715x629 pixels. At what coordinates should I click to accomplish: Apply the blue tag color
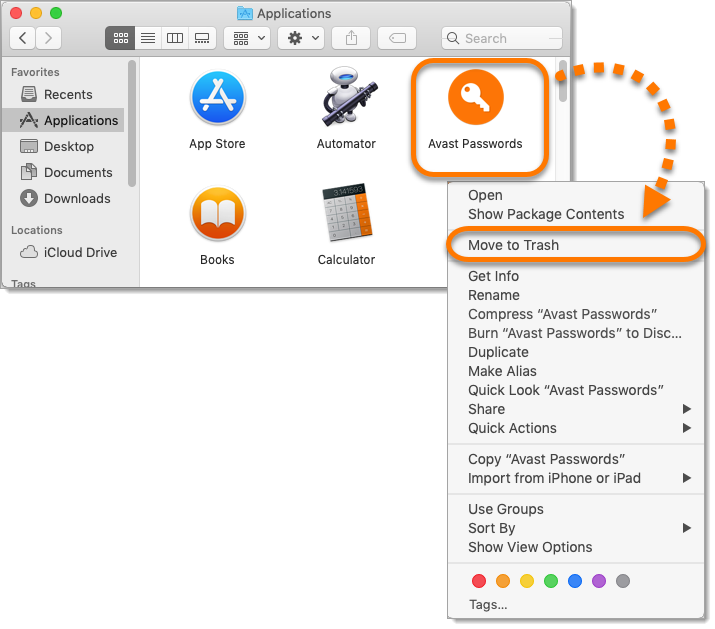(x=575, y=581)
